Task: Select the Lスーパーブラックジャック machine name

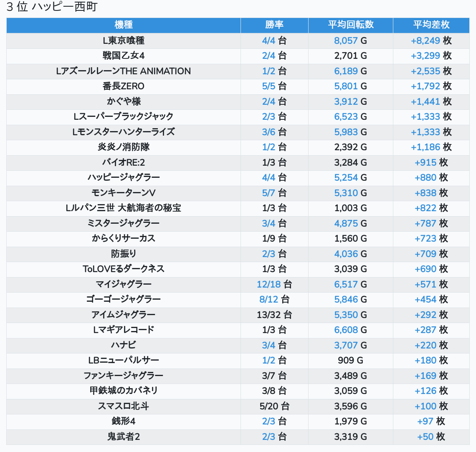Action: [x=124, y=116]
